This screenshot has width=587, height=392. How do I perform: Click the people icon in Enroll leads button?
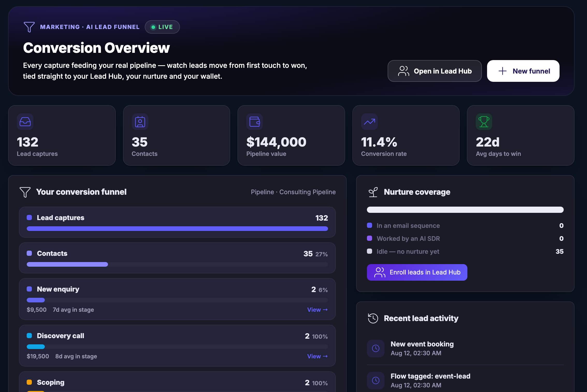point(380,272)
